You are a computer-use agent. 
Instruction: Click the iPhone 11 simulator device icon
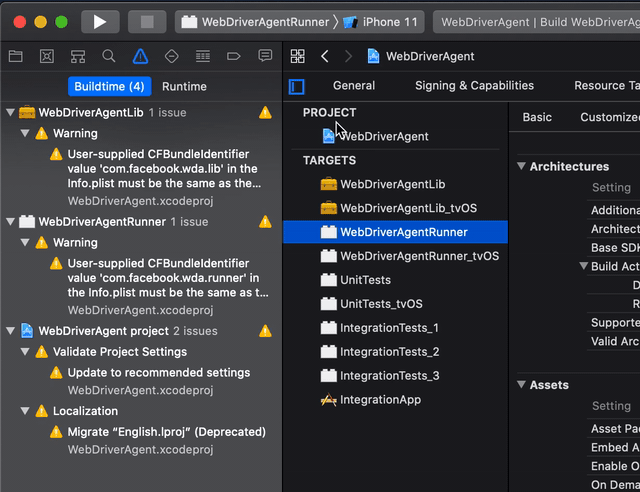[x=350, y=22]
